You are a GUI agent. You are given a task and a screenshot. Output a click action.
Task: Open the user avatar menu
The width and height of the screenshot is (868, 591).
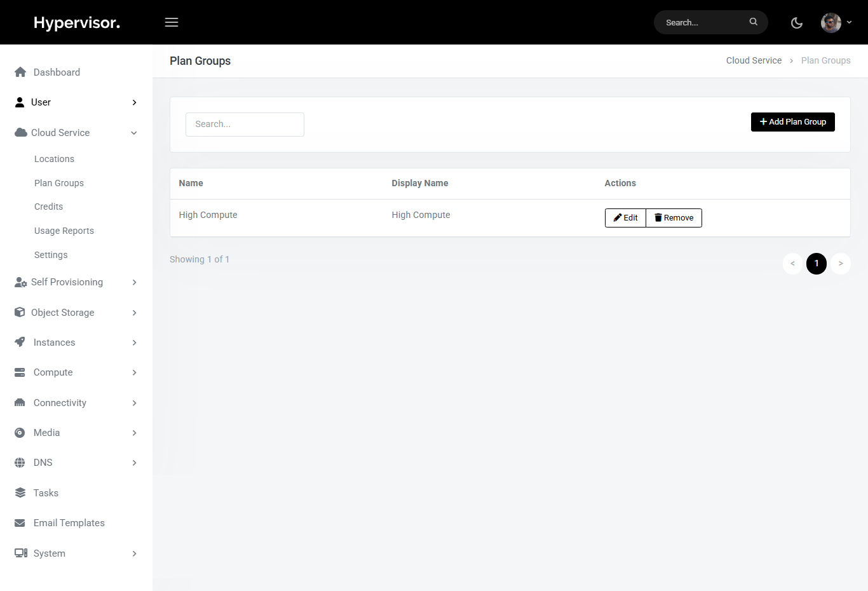(835, 22)
